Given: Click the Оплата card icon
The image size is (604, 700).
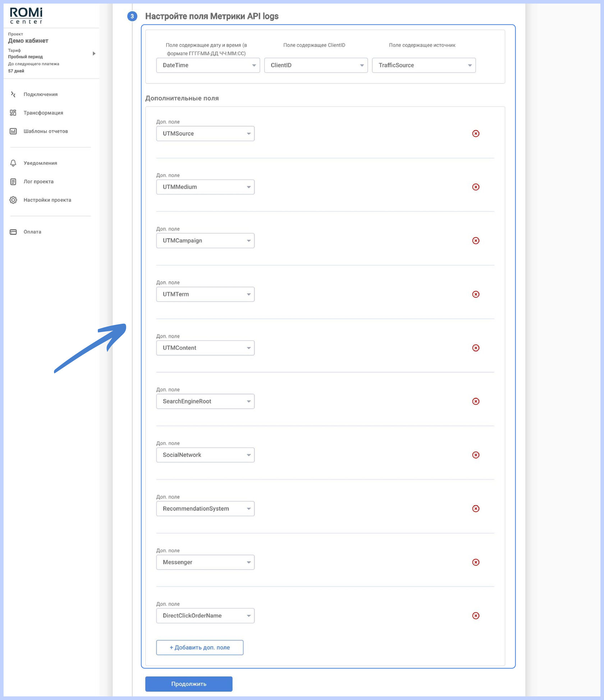Looking at the screenshot, I should tap(13, 232).
